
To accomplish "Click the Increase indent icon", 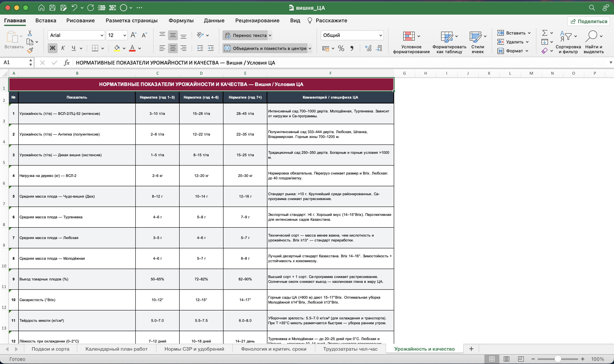I will point(211,48).
